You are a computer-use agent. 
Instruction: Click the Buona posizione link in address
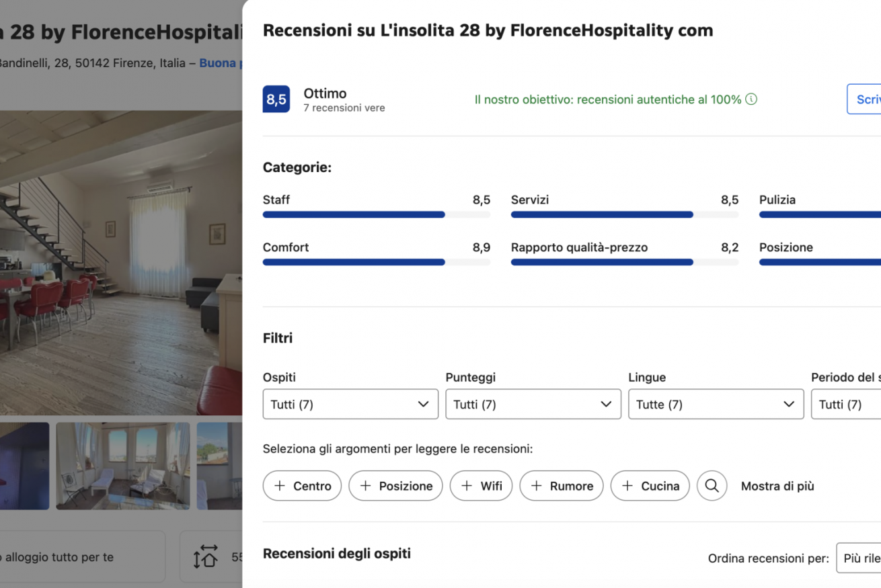click(x=221, y=63)
